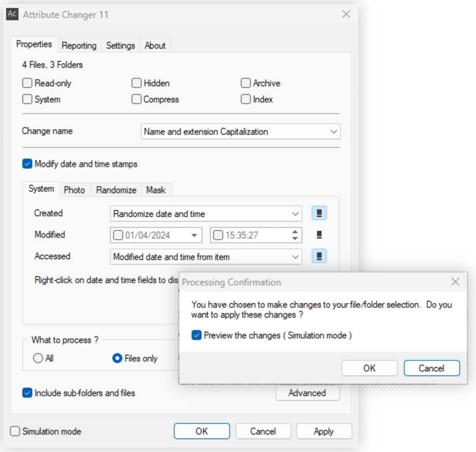
Task: Select the All radio button
Action: (38, 358)
